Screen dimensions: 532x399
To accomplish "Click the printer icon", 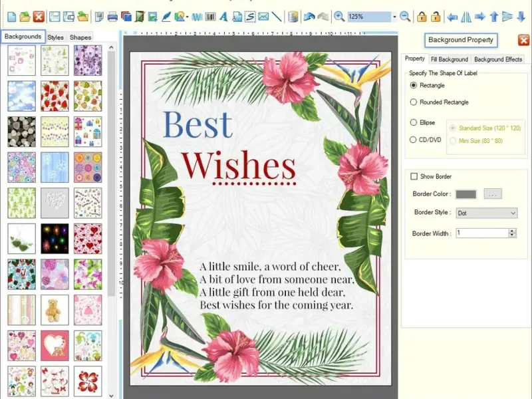I will coord(112,16).
